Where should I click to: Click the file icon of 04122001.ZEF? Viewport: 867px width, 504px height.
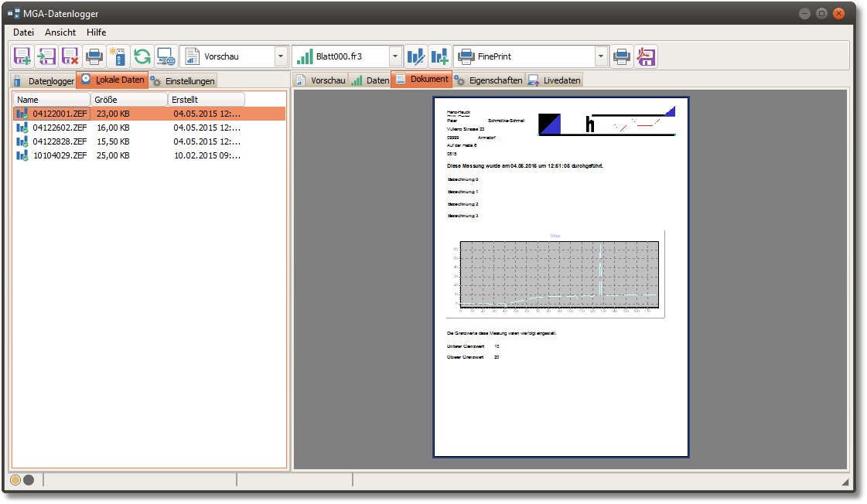click(x=22, y=114)
